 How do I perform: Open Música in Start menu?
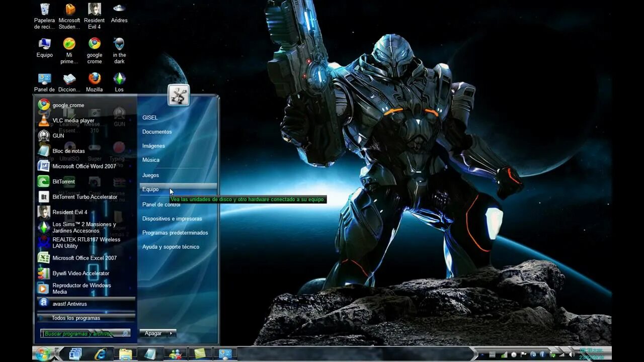click(x=178, y=160)
